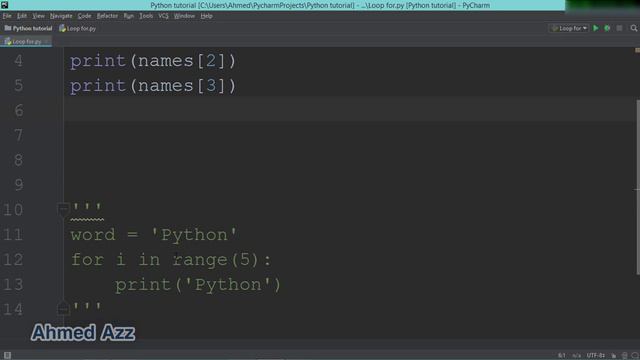Collapse the fold end marker at line 14
This screenshot has width=640, height=360.
(63, 309)
